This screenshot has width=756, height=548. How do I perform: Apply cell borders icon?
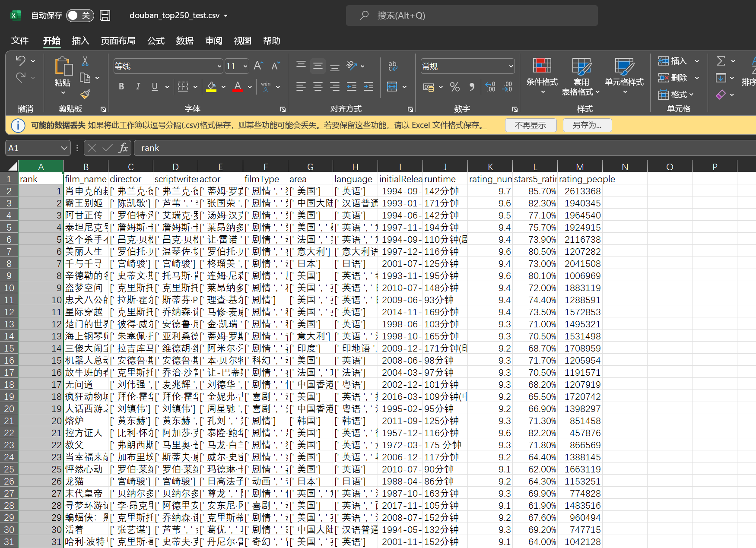[183, 87]
